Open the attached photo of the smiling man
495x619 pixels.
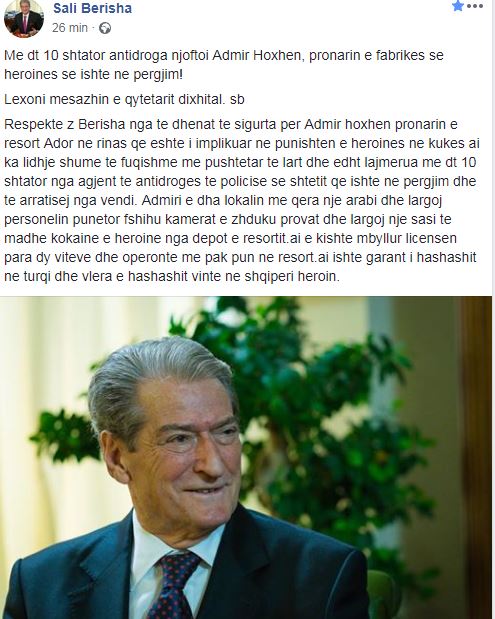point(246,458)
